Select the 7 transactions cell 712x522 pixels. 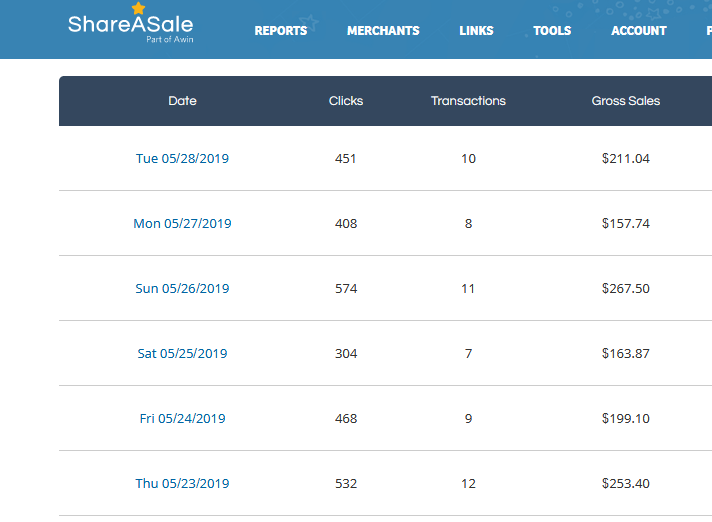point(468,353)
